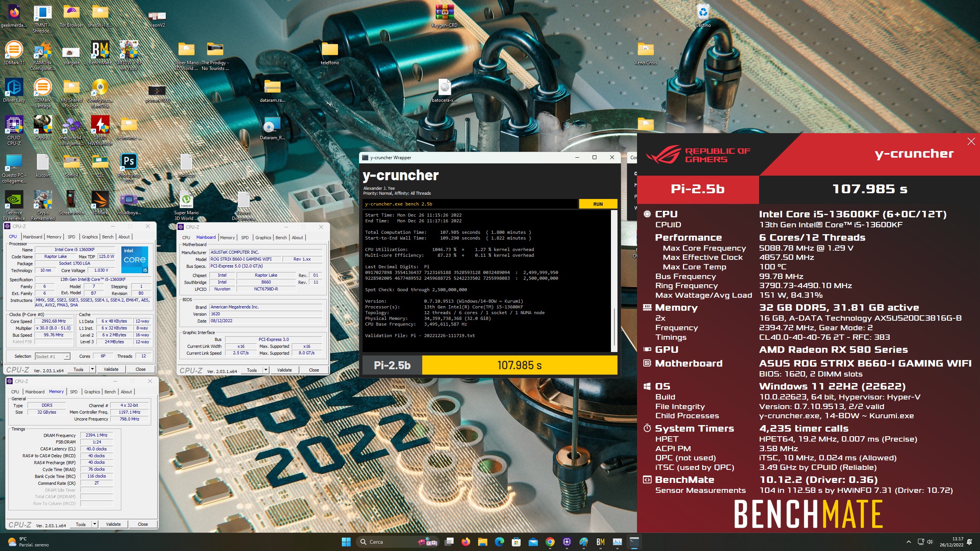Click the y-cruncher command input field
980x551 pixels.
[470, 204]
